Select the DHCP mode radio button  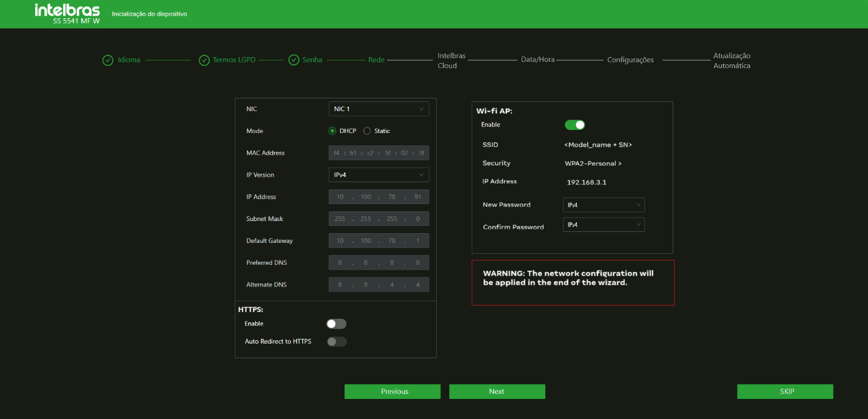pos(332,131)
